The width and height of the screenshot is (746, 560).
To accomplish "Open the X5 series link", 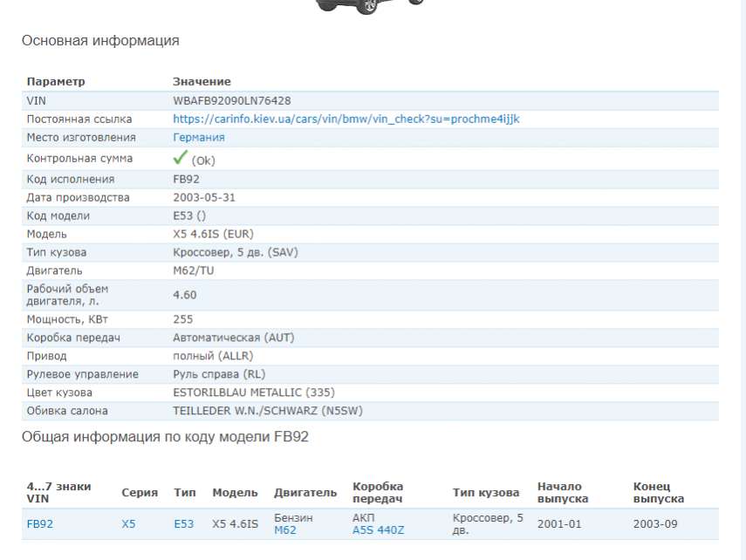I will (x=129, y=524).
